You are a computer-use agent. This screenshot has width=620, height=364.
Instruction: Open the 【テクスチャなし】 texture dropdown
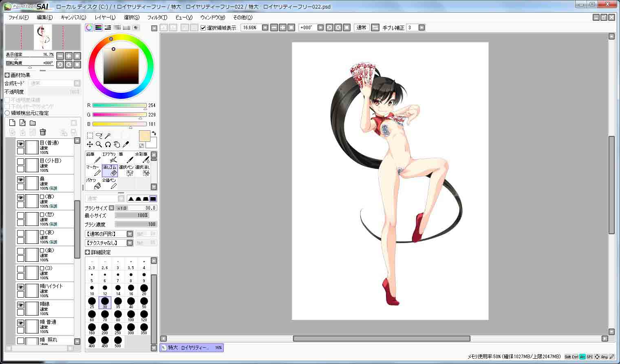coord(130,243)
